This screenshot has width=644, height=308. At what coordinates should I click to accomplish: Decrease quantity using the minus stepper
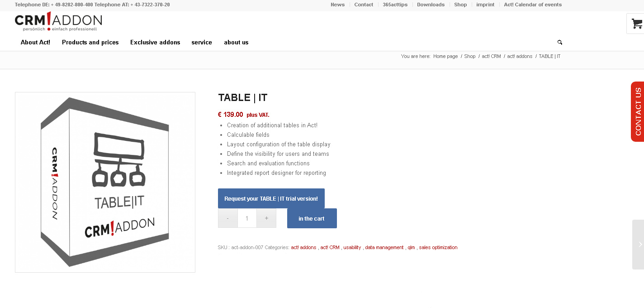pos(227,218)
